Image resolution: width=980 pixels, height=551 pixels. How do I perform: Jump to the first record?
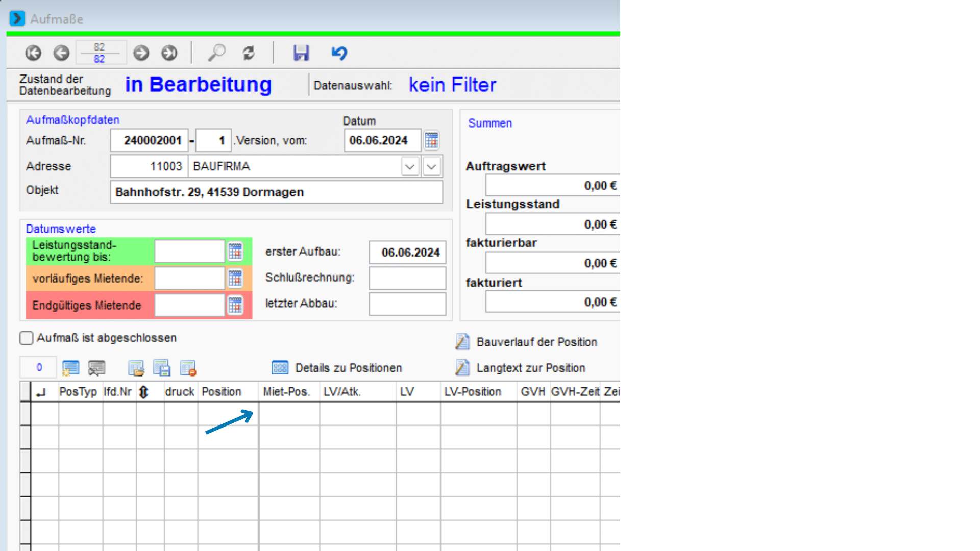coord(33,53)
